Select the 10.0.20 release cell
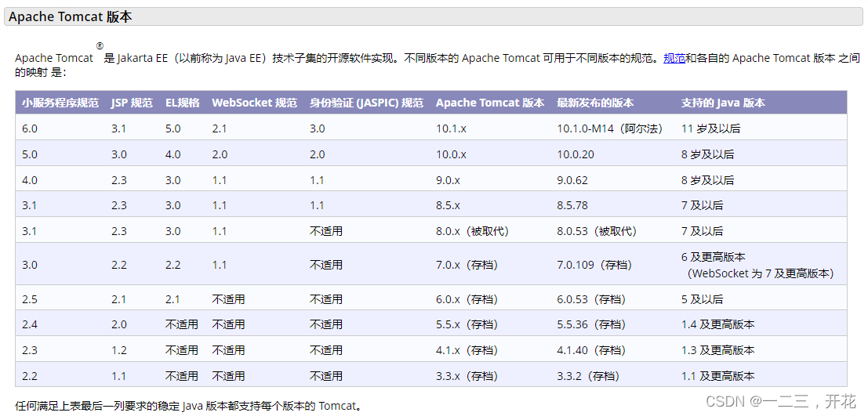Image resolution: width=868 pixels, height=416 pixels. (576, 154)
